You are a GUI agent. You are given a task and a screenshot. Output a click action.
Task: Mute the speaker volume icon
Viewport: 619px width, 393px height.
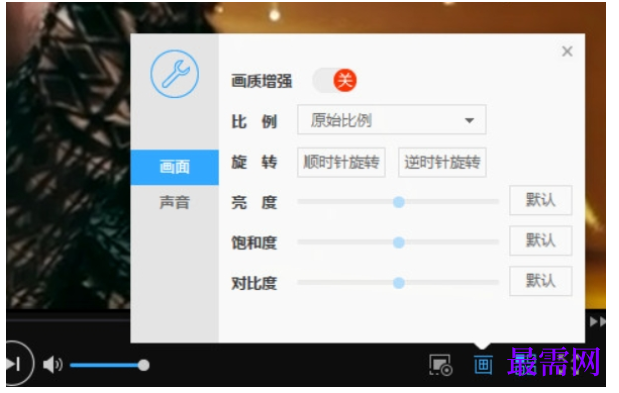coord(53,365)
